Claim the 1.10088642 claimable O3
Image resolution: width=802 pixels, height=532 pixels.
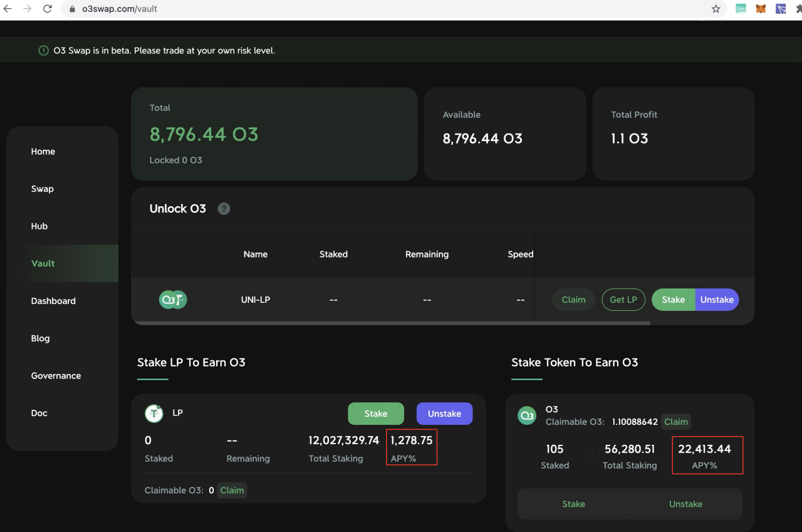pos(676,422)
